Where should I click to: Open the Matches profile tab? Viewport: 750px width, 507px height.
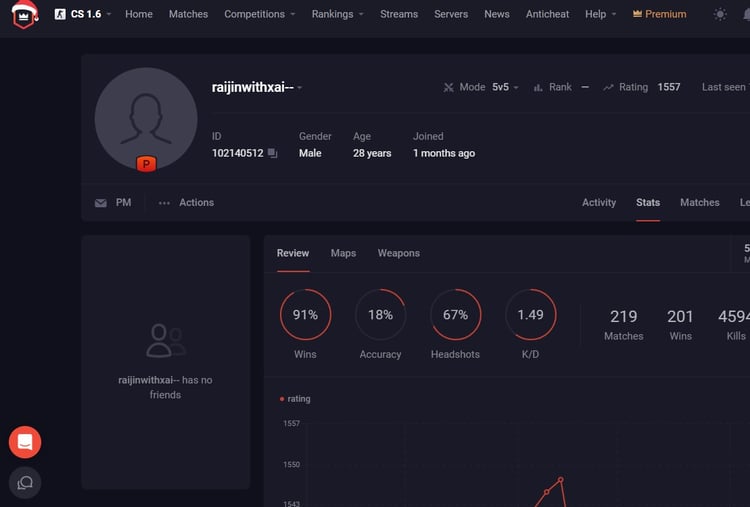click(x=699, y=202)
